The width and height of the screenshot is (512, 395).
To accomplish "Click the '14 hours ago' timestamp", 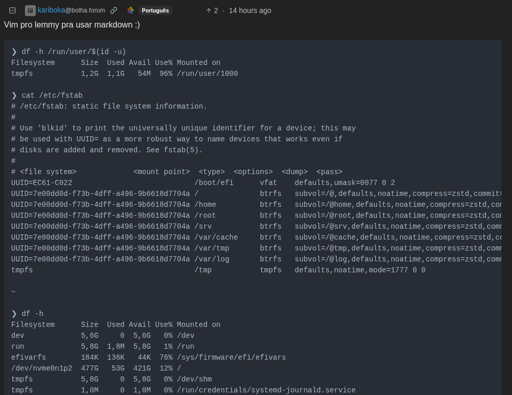I will click(x=250, y=11).
